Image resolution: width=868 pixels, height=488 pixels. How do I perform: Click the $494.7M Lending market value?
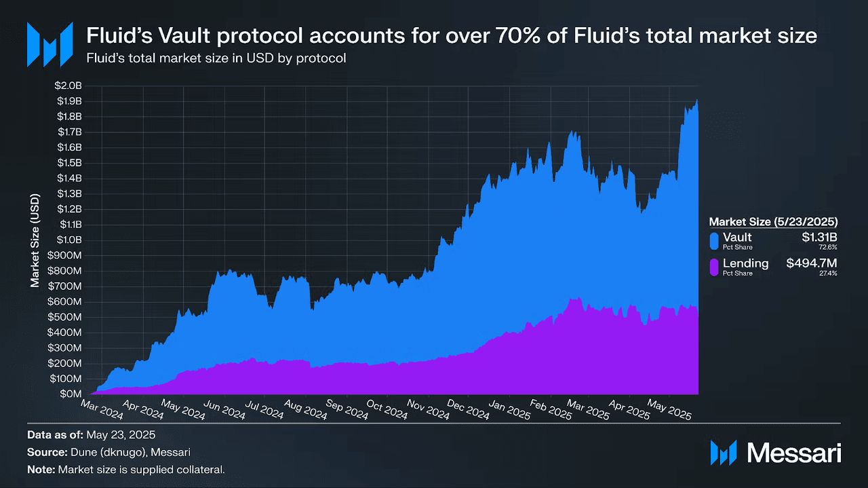coord(812,263)
